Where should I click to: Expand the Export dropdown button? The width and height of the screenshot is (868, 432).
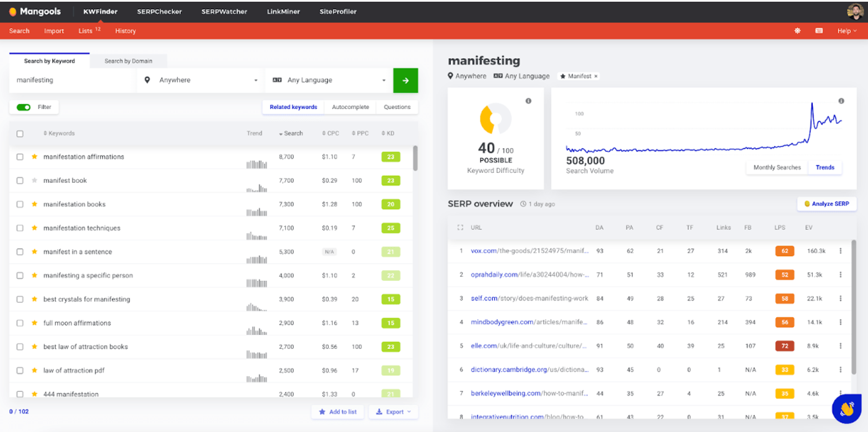(394, 412)
